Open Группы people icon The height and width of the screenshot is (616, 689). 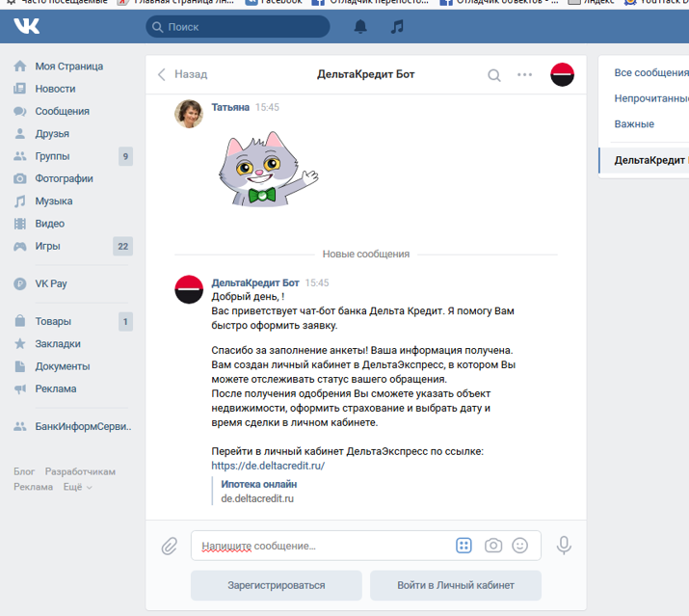(x=20, y=156)
